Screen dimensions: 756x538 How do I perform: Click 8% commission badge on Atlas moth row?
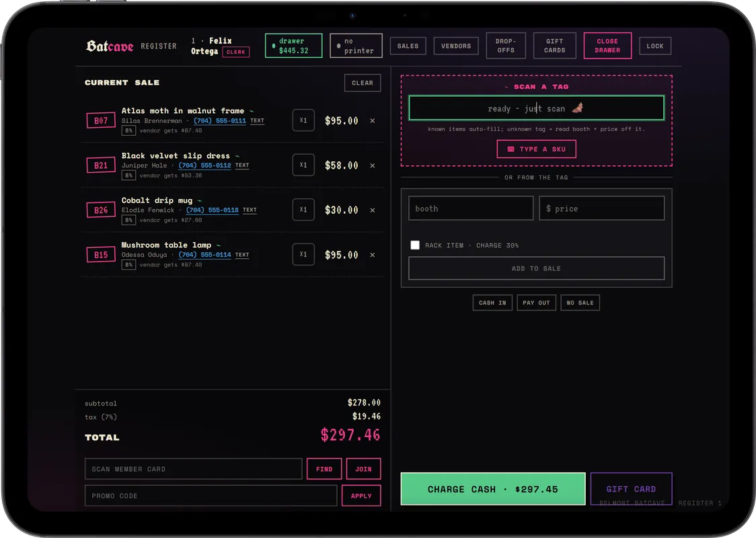128,130
